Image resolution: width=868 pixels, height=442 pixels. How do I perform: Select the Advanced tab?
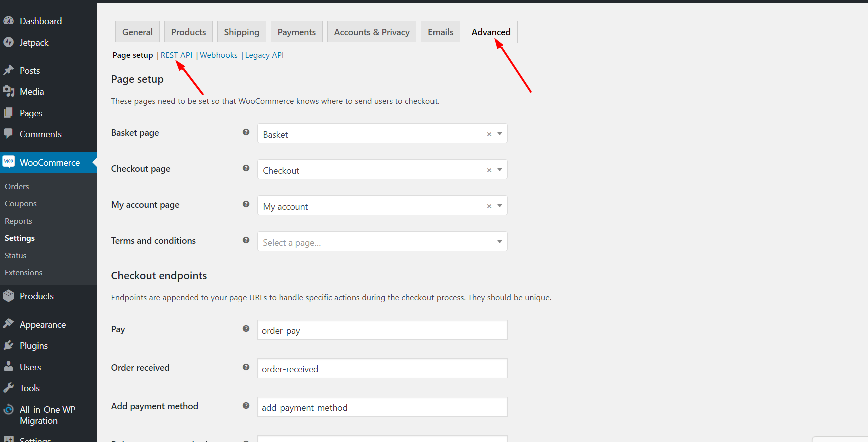pyautogui.click(x=491, y=32)
